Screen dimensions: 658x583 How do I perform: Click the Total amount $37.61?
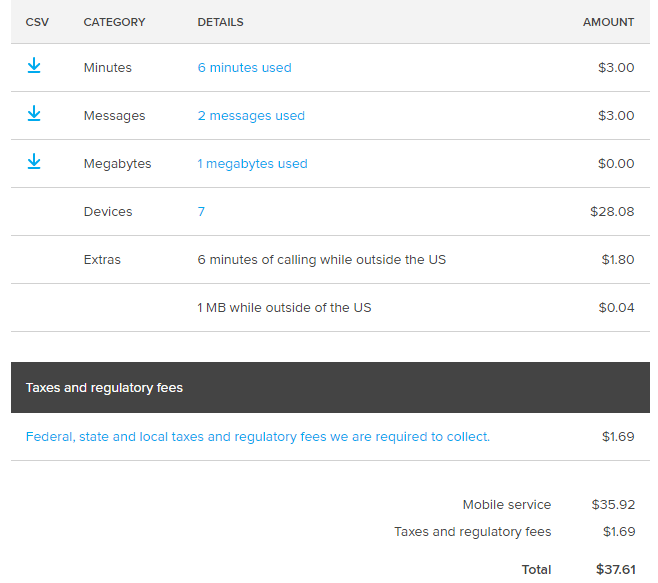point(615,570)
